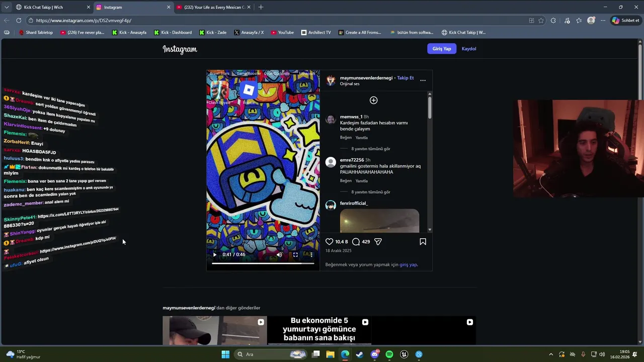Open video fullscreen mode
The image size is (644, 362).
[295, 254]
